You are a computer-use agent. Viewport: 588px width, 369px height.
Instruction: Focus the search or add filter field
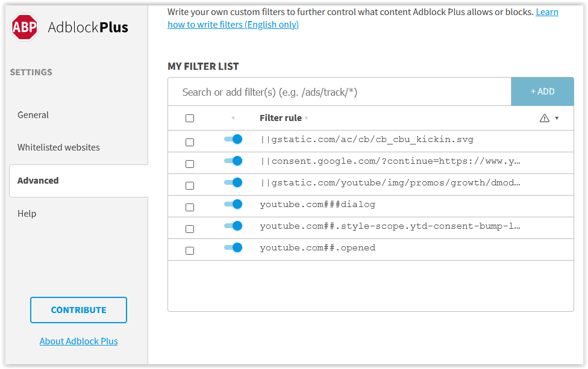pyautogui.click(x=339, y=91)
